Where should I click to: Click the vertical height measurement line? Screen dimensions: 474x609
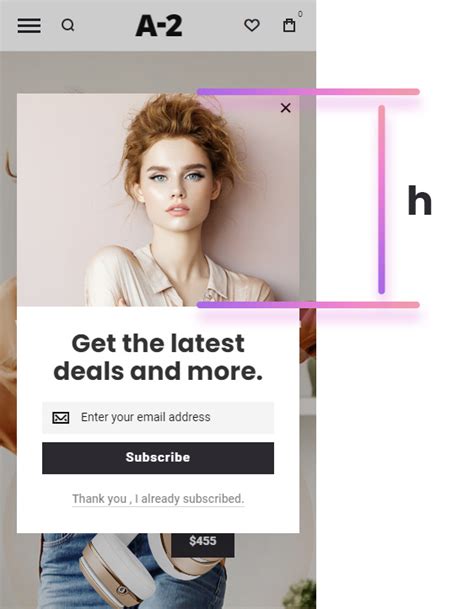382,199
